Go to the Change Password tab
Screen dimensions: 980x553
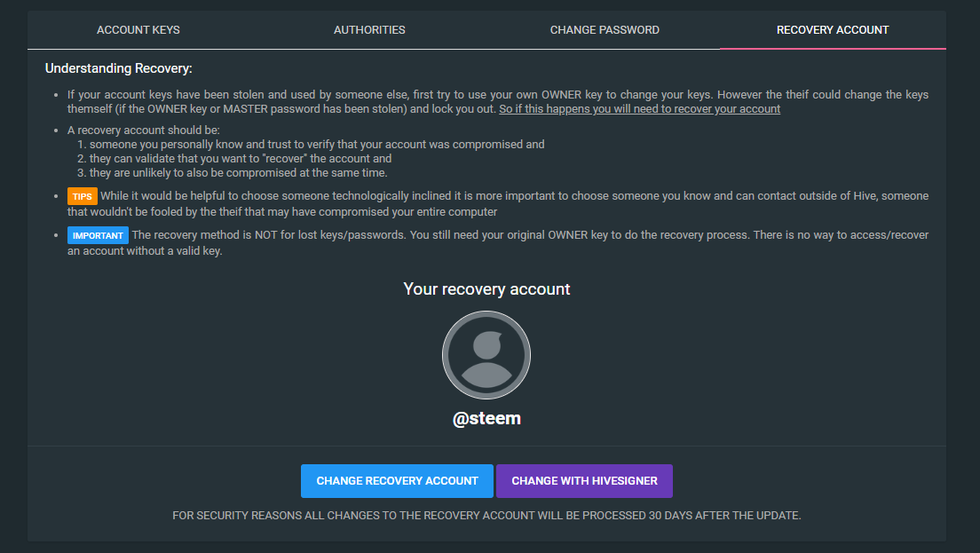[605, 30]
